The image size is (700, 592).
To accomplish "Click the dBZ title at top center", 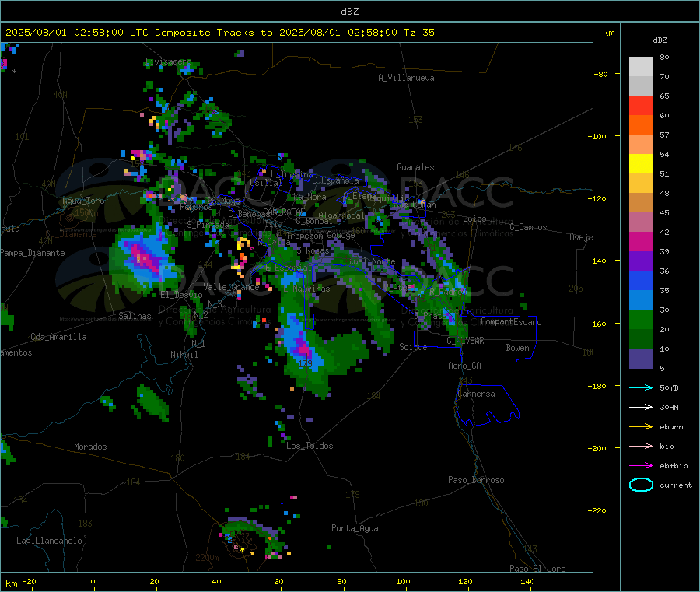I will click(x=349, y=12).
